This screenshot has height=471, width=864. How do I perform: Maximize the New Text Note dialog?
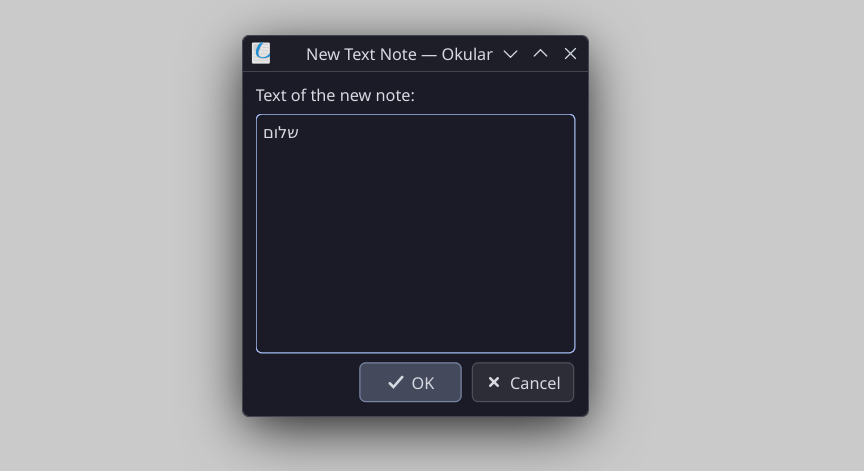coord(540,54)
